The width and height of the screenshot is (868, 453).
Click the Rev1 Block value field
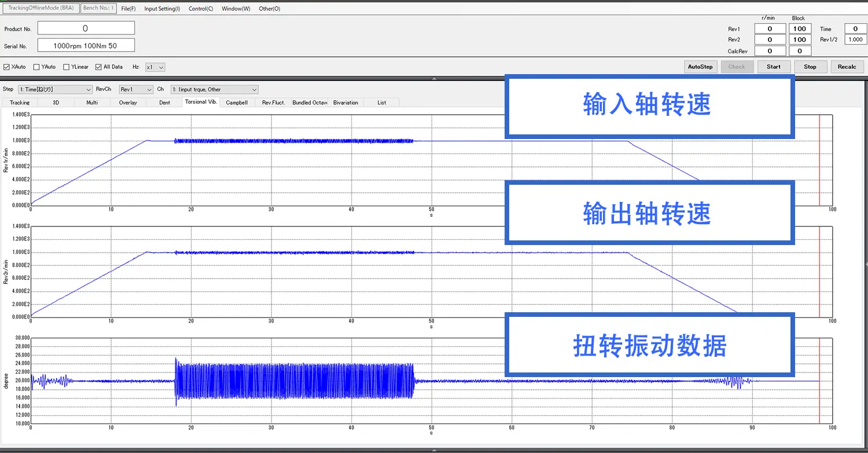coord(800,29)
